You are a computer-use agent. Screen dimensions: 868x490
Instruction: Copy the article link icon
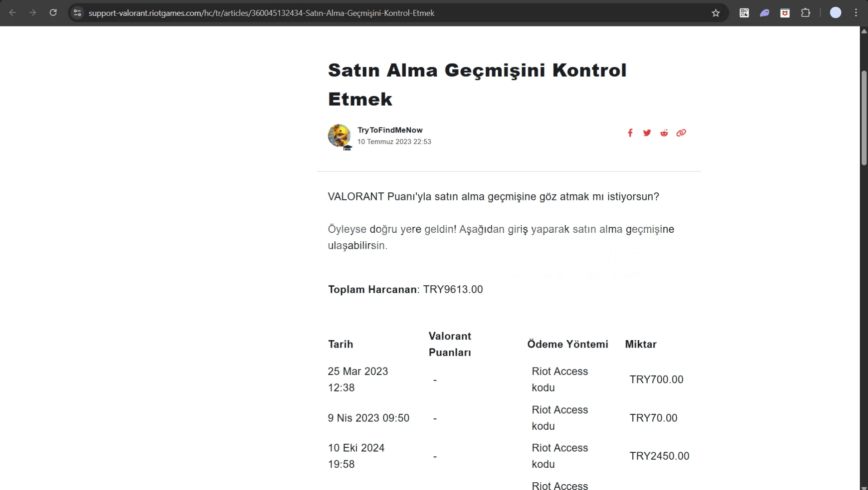coord(681,132)
